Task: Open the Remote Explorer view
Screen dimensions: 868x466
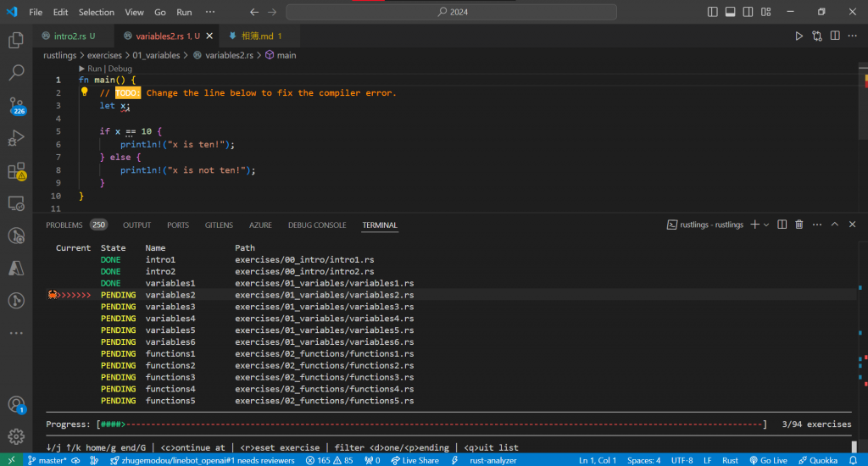Action: coord(16,203)
